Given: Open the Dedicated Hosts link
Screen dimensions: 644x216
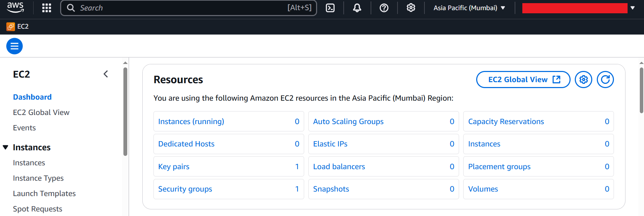Looking at the screenshot, I should (186, 144).
